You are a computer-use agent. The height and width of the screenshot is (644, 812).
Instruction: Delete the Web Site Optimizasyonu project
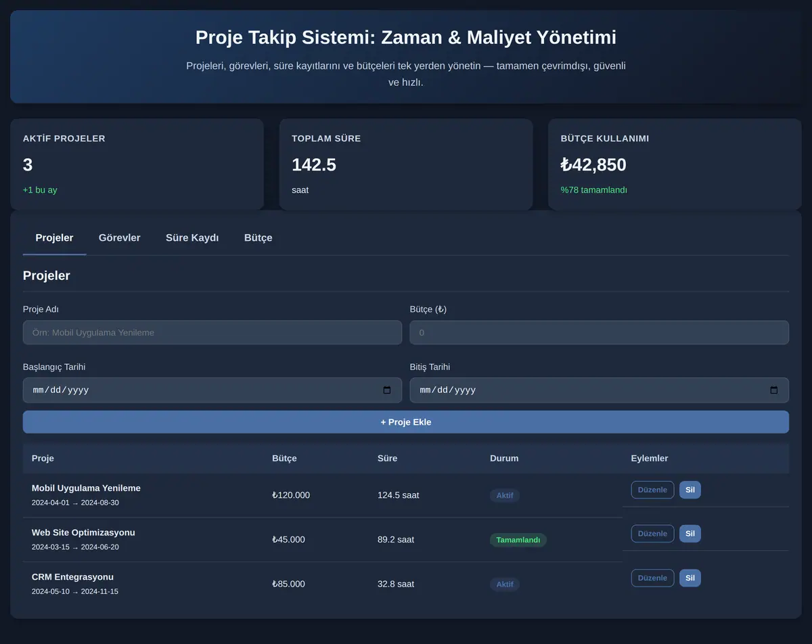690,534
